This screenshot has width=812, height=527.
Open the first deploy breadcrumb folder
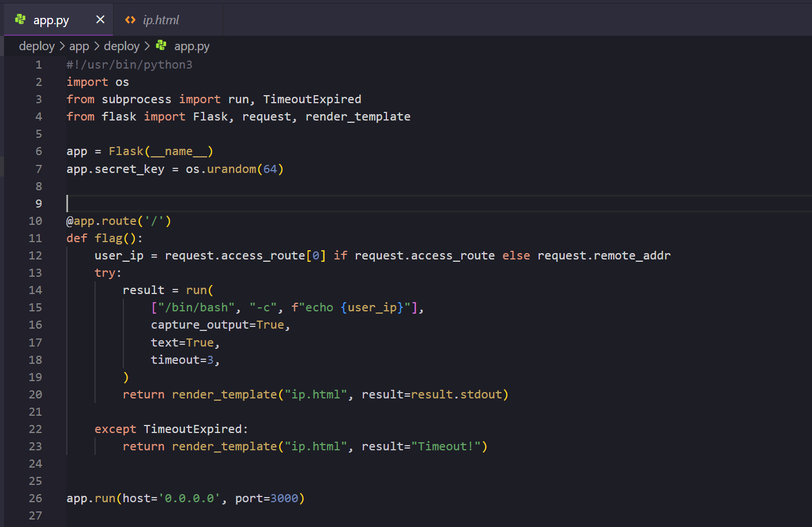[x=36, y=46]
